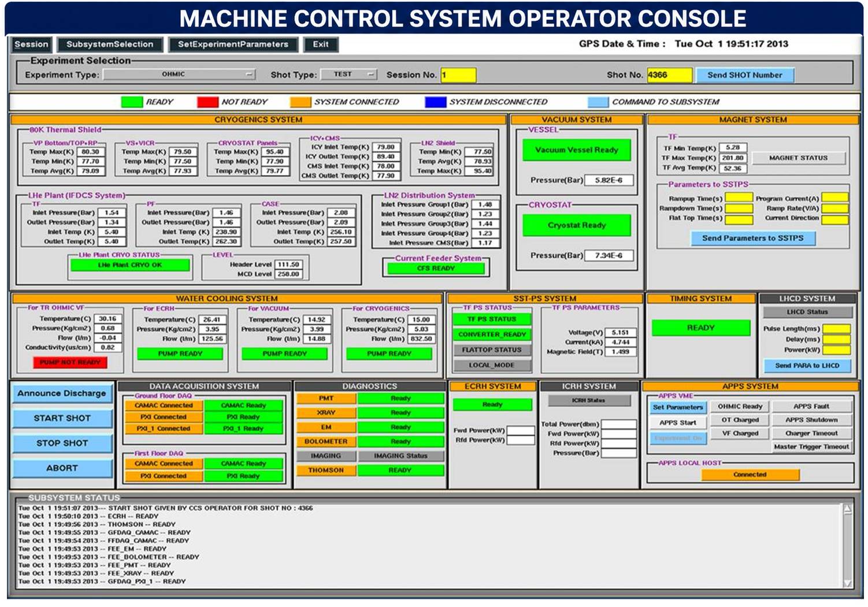This screenshot has width=868, height=607.
Task: Click the START SHOT button
Action: (62, 418)
